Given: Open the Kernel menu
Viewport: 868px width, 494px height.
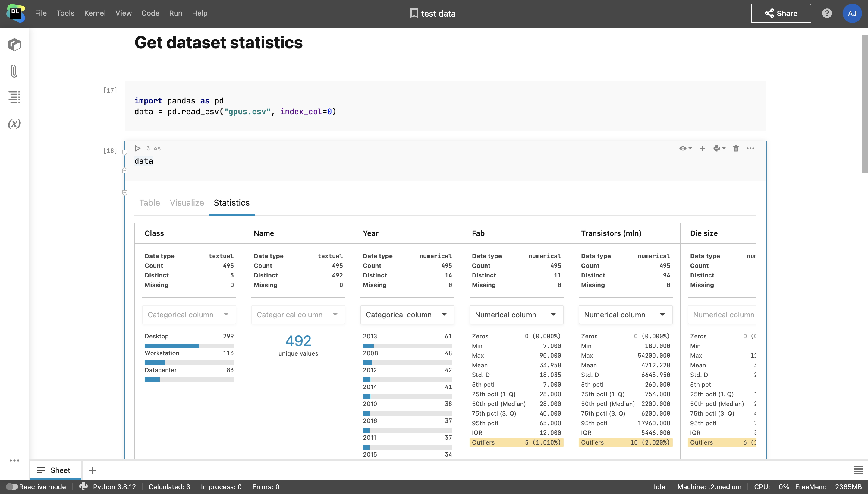Looking at the screenshot, I should (95, 13).
